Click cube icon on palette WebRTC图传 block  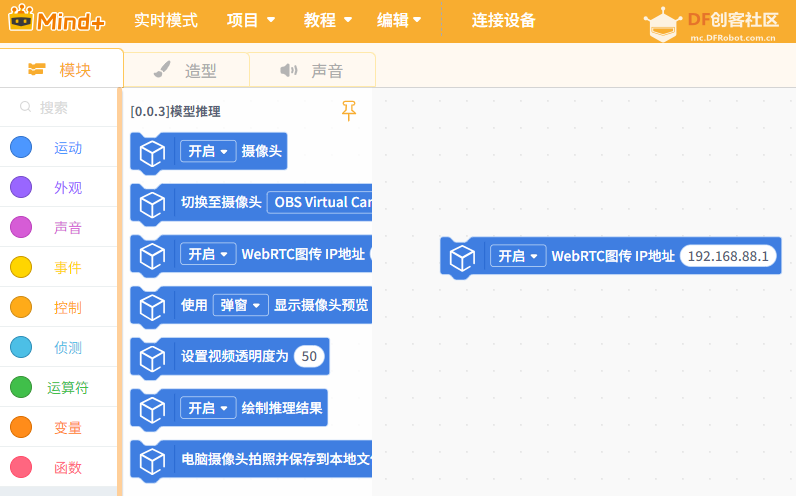pos(152,256)
